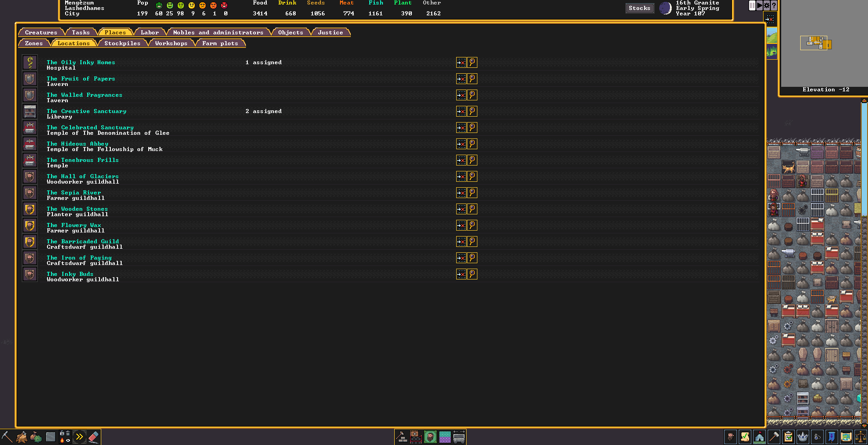
Task: Open the labor hammer icon
Action: click(x=774, y=437)
